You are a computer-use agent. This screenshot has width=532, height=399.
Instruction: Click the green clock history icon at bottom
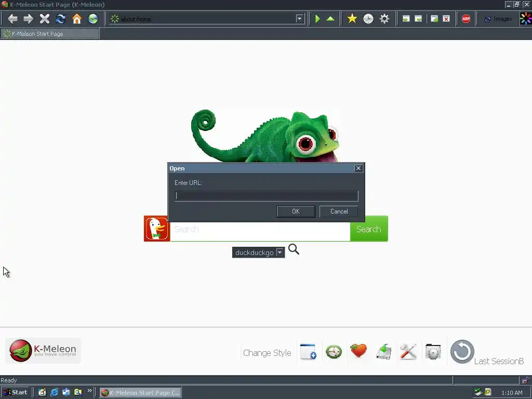(x=334, y=352)
